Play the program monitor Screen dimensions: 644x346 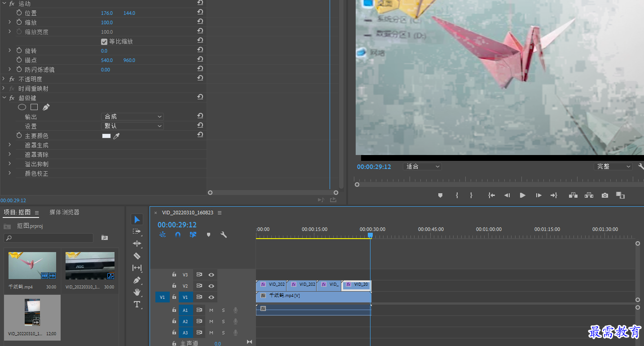(522, 195)
